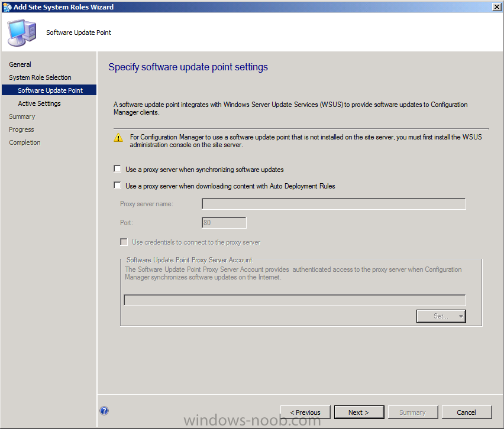Image resolution: width=504 pixels, height=429 pixels.
Task: Click the Proxy server name text field
Action: point(334,204)
